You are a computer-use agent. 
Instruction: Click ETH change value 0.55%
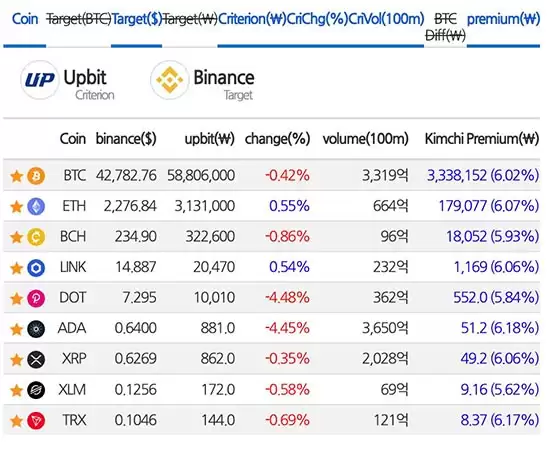click(x=290, y=206)
